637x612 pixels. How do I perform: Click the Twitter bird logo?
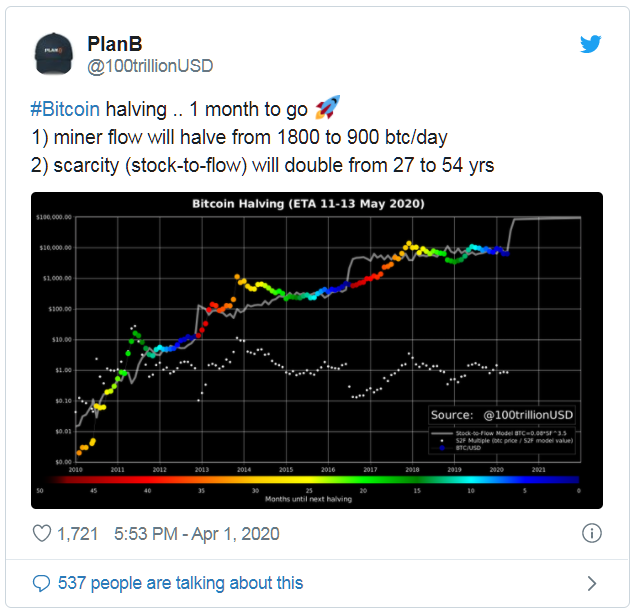(592, 44)
